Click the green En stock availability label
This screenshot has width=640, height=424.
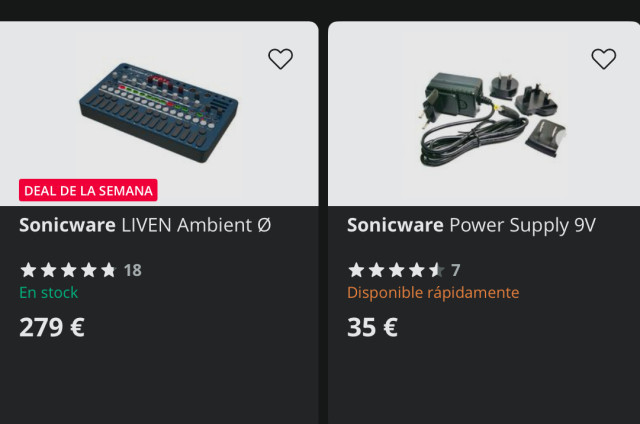48,292
